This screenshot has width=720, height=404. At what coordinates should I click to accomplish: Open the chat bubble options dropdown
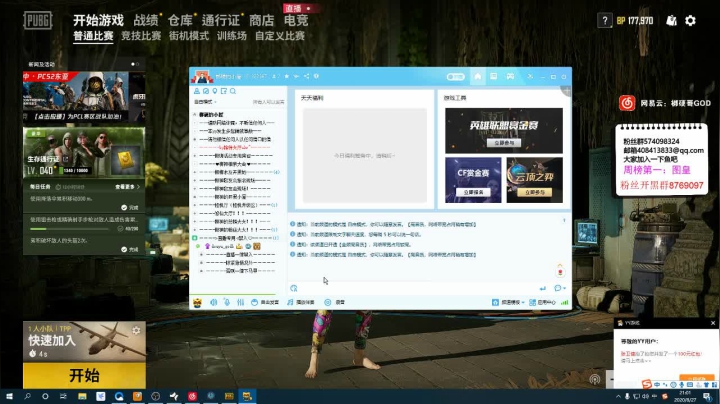[560, 288]
